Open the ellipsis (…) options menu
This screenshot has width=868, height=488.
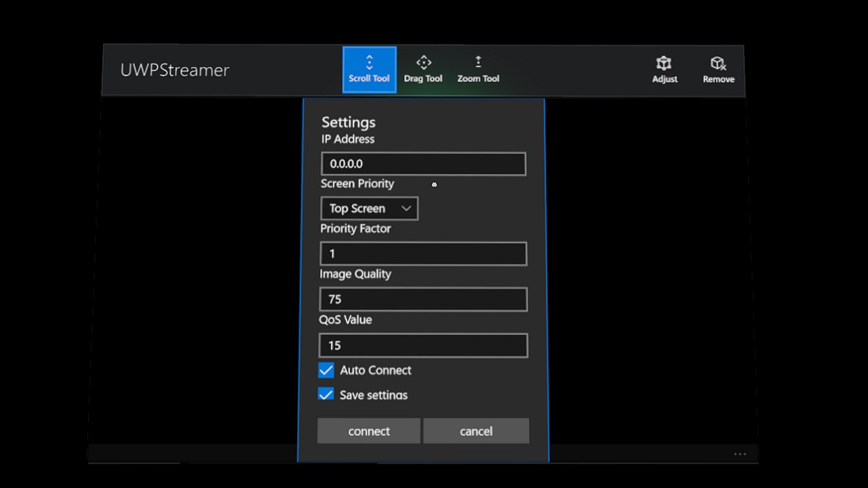[740, 453]
